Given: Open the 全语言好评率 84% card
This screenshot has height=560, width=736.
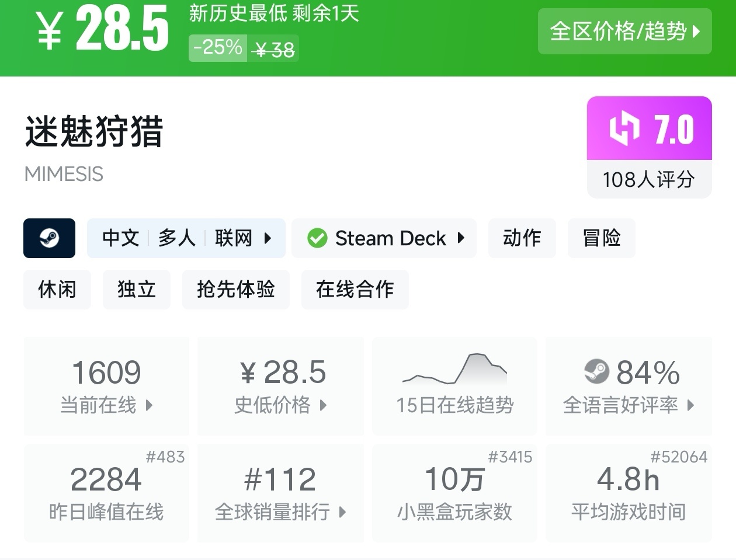Looking at the screenshot, I should pyautogui.click(x=629, y=386).
